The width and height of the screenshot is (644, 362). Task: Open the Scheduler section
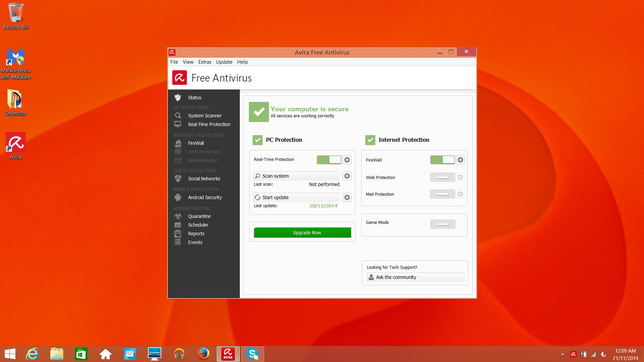tap(198, 225)
